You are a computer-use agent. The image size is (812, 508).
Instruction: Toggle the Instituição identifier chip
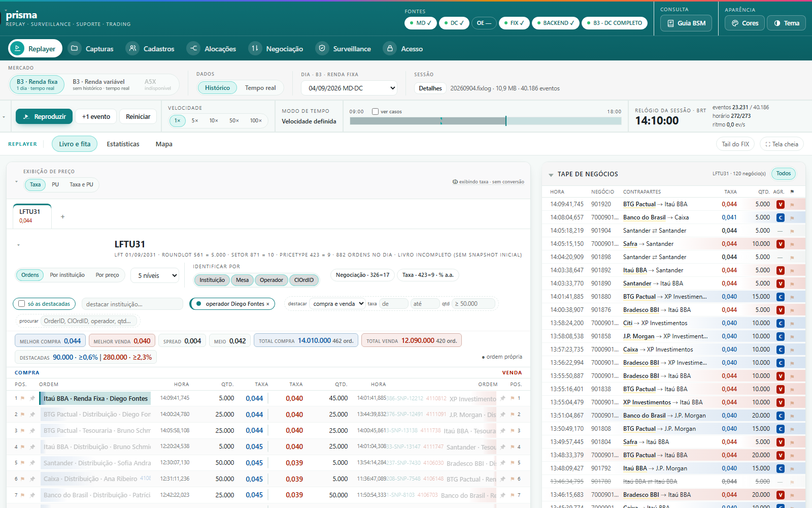click(x=212, y=280)
